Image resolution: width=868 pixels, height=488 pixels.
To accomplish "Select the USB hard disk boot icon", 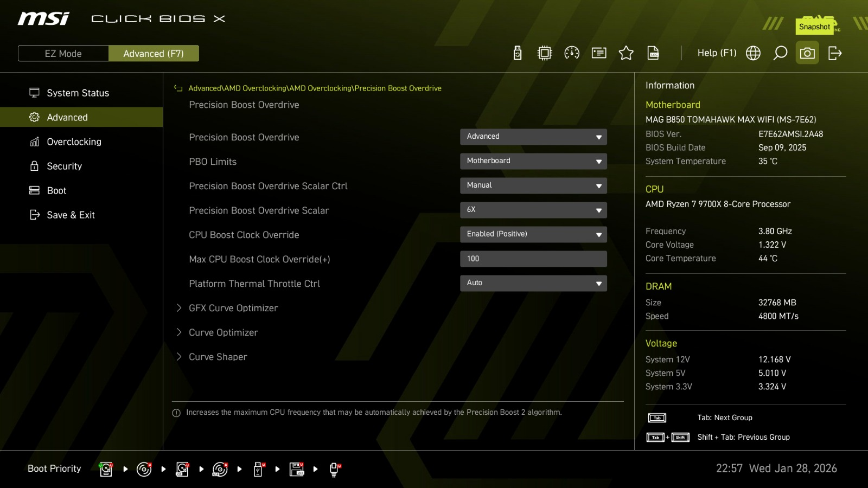I will point(182,469).
